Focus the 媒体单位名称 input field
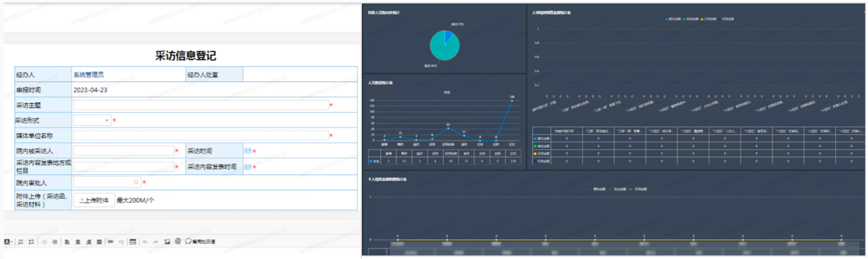The width and height of the screenshot is (868, 259). click(x=201, y=135)
